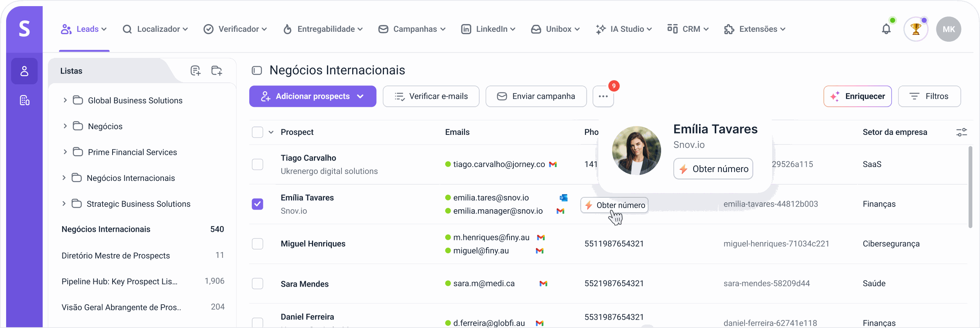Screen dimensions: 980x328
Task: Open table column settings icon
Action: (962, 132)
